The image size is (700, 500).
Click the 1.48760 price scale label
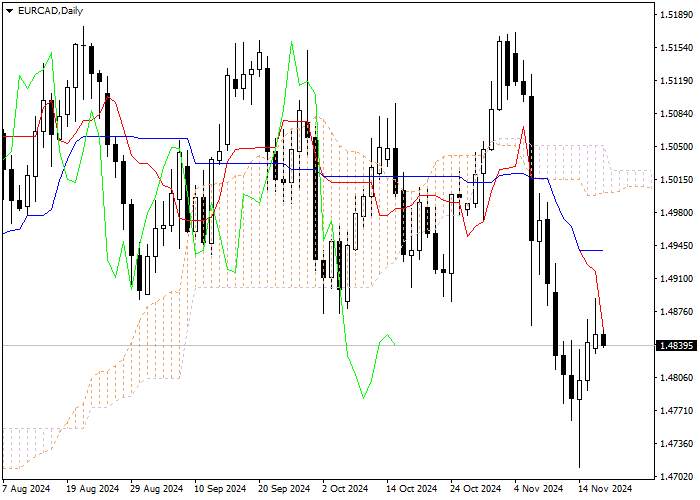(x=676, y=312)
